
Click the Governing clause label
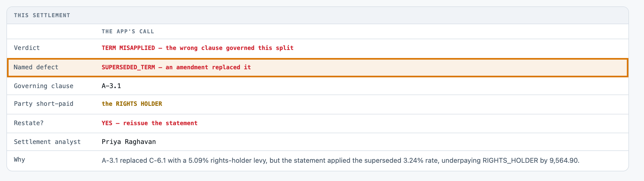(x=44, y=86)
